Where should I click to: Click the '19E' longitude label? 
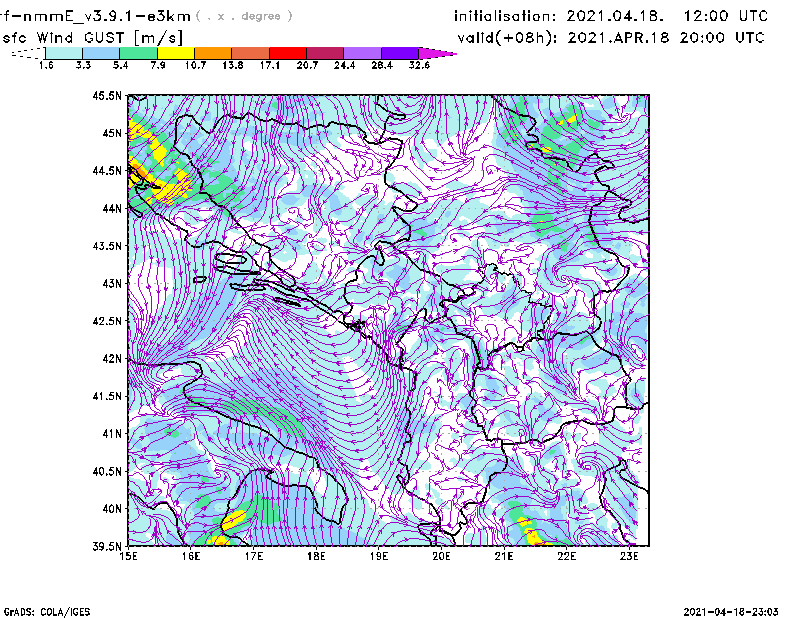click(379, 556)
